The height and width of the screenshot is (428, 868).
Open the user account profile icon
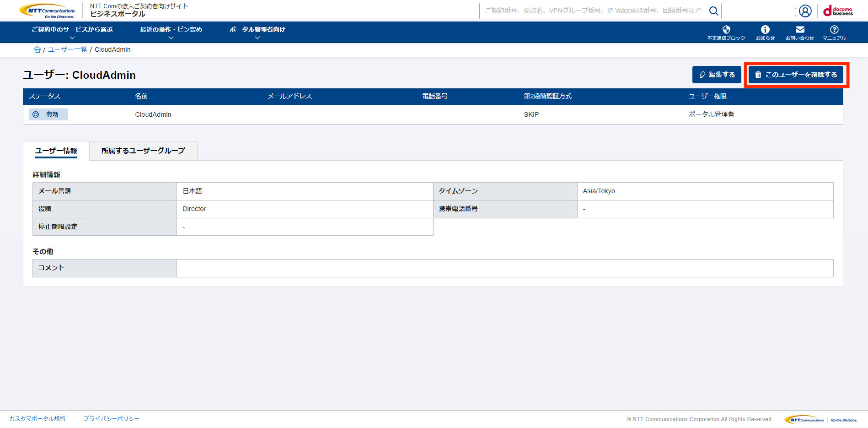tap(805, 11)
